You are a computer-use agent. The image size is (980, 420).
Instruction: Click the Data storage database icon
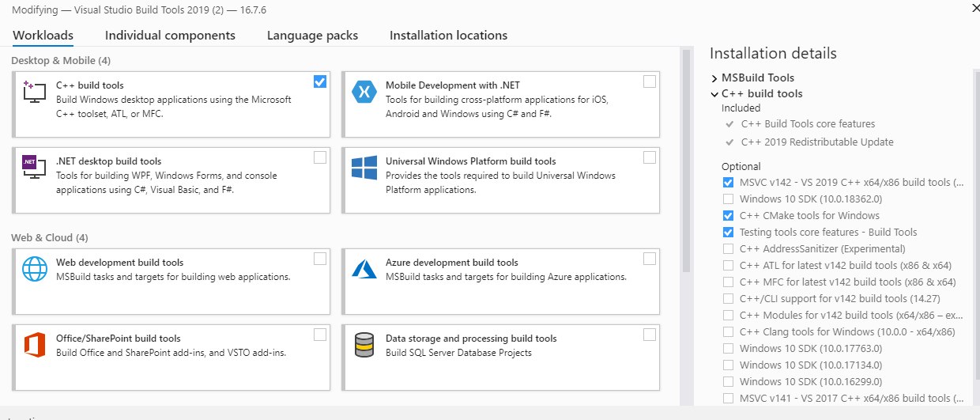point(364,345)
